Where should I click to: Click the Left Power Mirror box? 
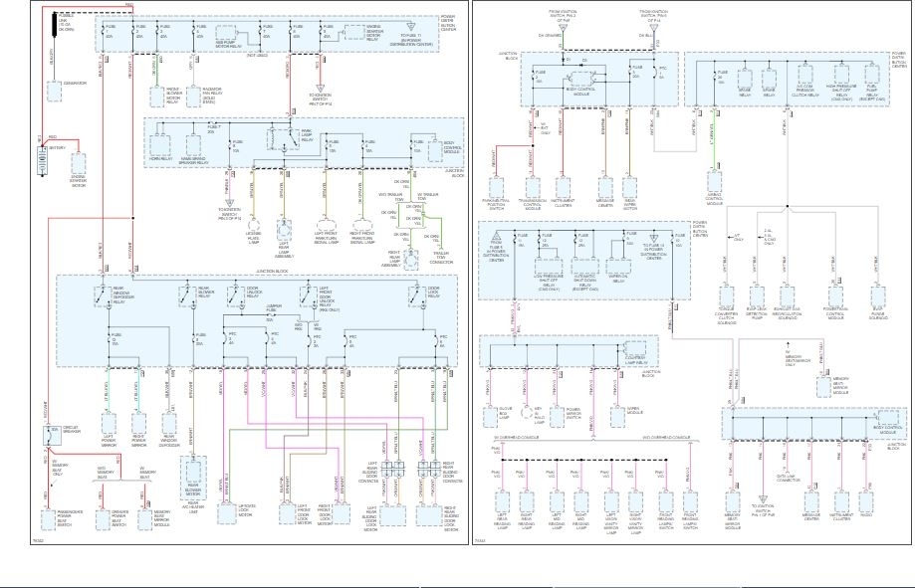[109, 423]
